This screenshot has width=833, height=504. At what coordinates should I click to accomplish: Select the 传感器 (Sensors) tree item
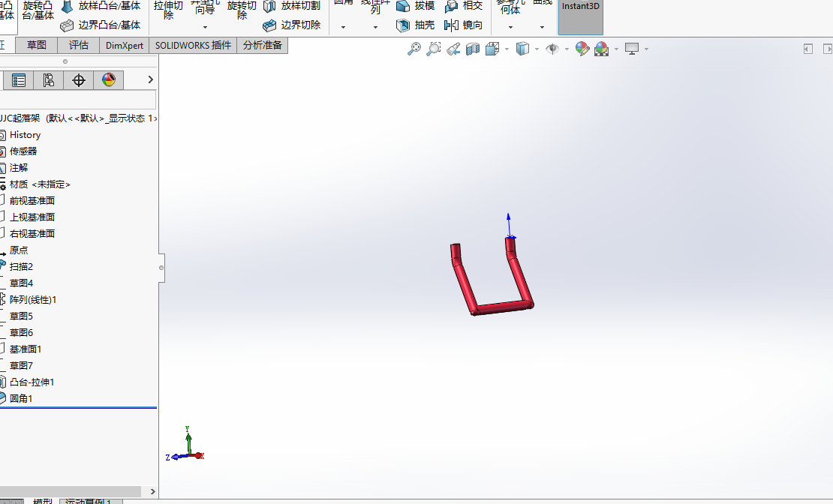point(23,151)
